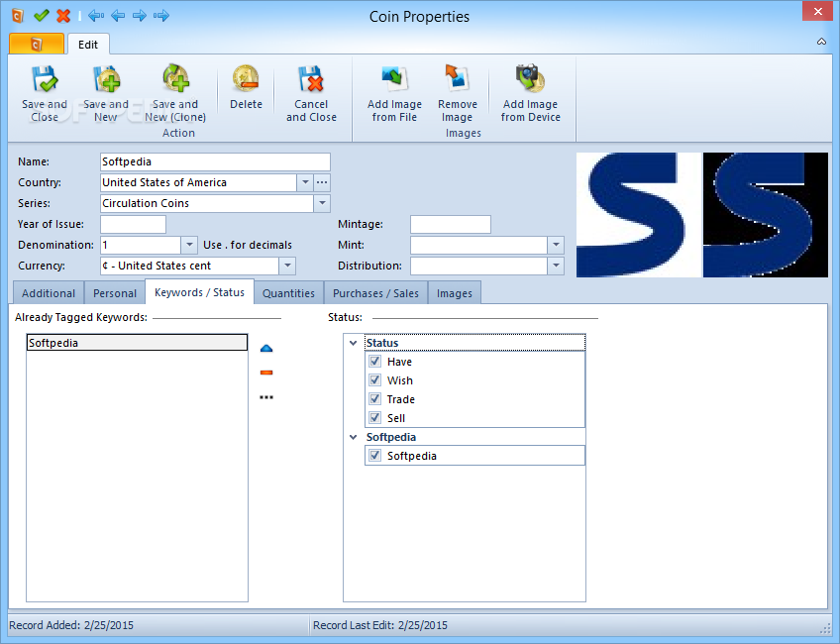Viewport: 840px width, 644px height.
Task: Click the Remove Image ribbon button
Action: pyautogui.click(x=457, y=94)
